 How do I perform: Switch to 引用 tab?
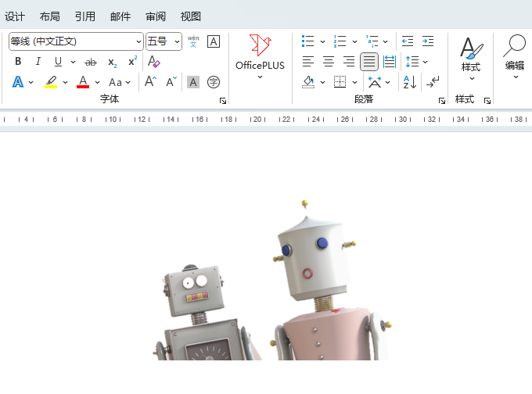click(x=85, y=16)
